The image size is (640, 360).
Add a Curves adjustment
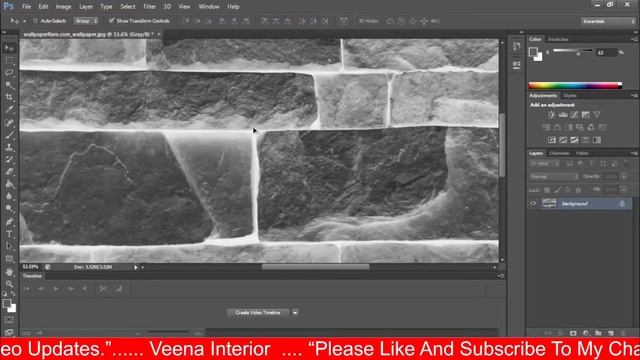pyautogui.click(x=574, y=115)
